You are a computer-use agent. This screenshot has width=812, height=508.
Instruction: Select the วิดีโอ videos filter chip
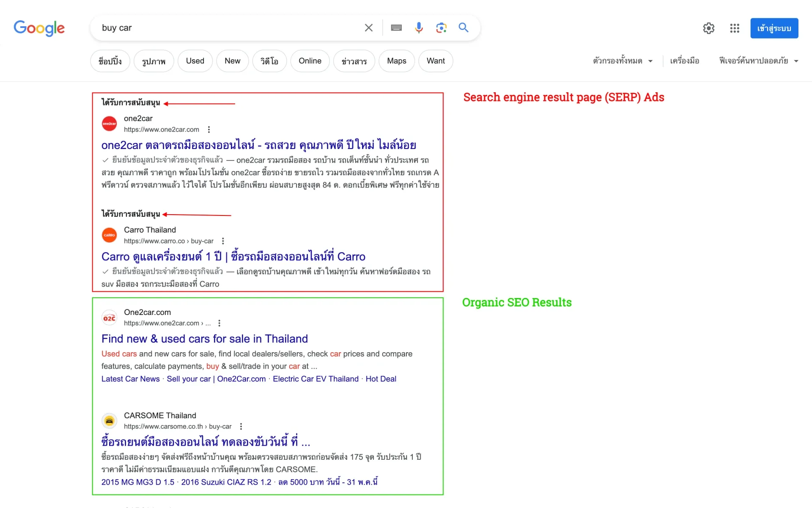(269, 61)
